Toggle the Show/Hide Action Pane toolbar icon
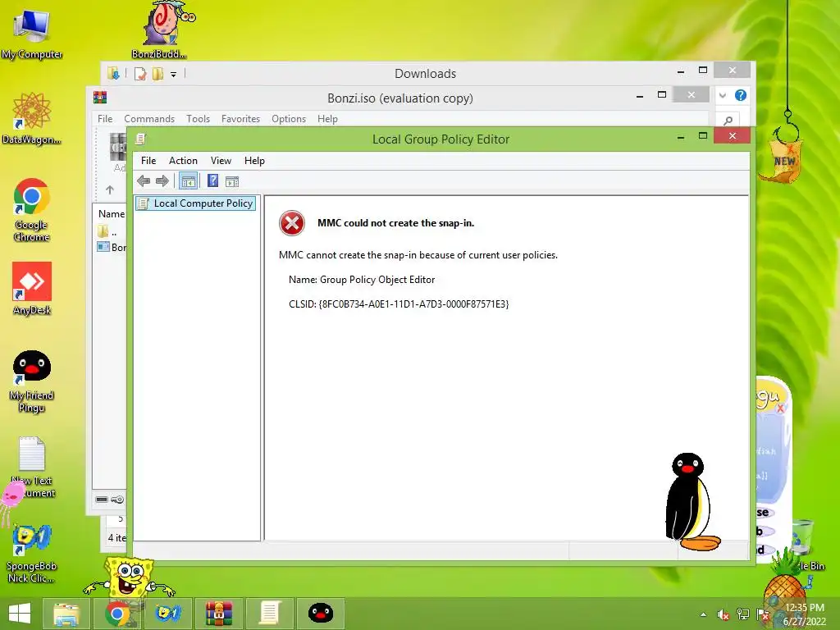 coord(232,181)
